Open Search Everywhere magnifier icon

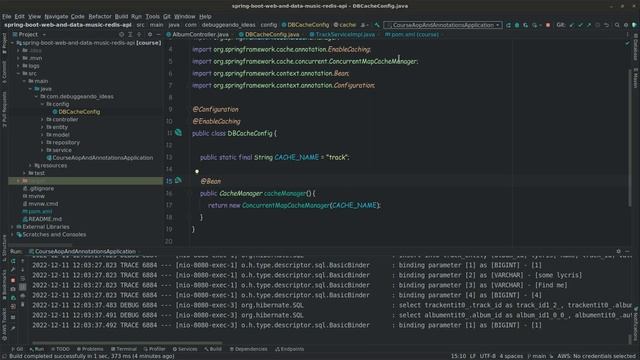(617, 25)
